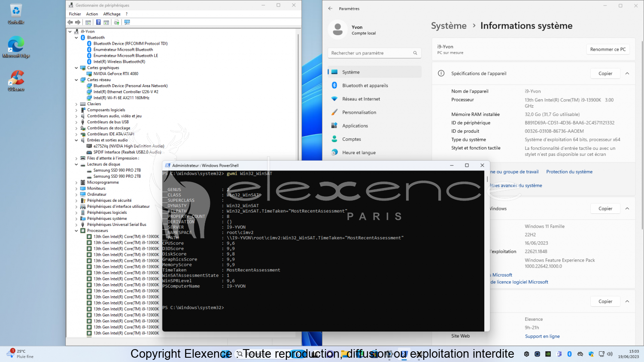Screen dimensions: 644x362
Task: Click the Update driver toolbar icon
Action: (116, 22)
